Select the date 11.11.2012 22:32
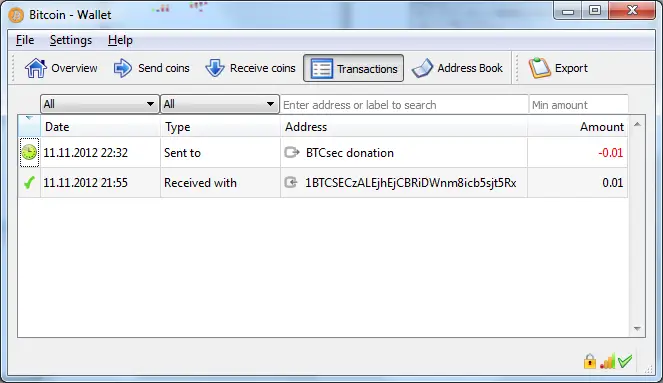Viewport: 663px width, 383px height. point(85,153)
